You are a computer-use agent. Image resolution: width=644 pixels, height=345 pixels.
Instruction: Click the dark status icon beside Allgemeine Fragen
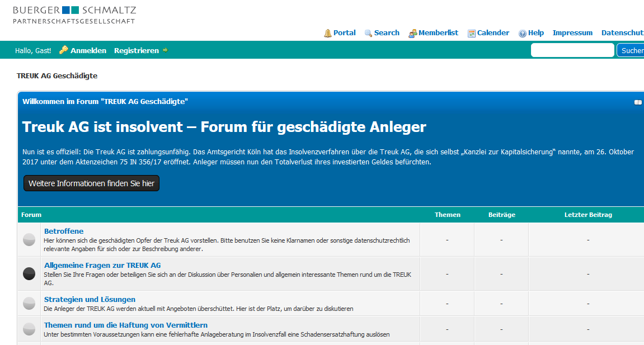tap(29, 273)
